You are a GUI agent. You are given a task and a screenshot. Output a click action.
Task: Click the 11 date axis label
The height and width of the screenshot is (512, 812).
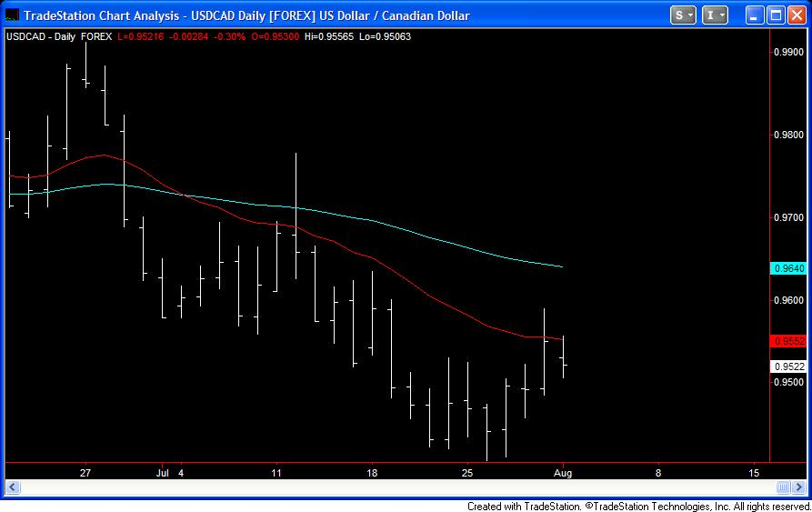[276, 473]
